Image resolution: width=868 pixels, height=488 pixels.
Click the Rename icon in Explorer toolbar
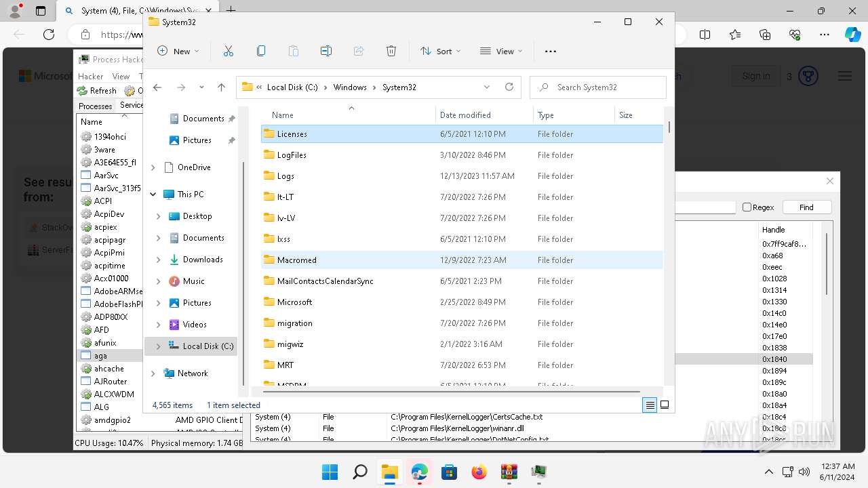pos(326,51)
